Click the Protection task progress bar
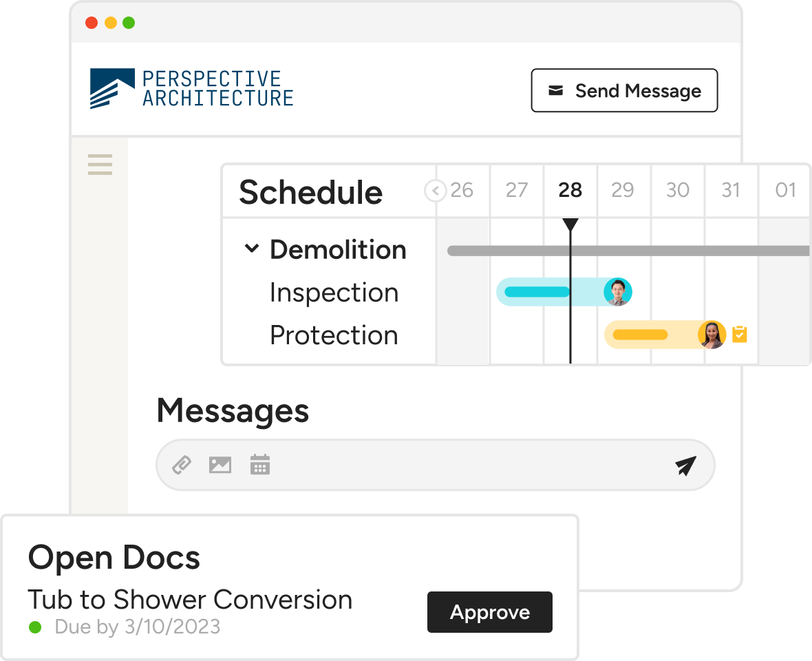Image resolution: width=812 pixels, height=661 pixels. (640, 335)
